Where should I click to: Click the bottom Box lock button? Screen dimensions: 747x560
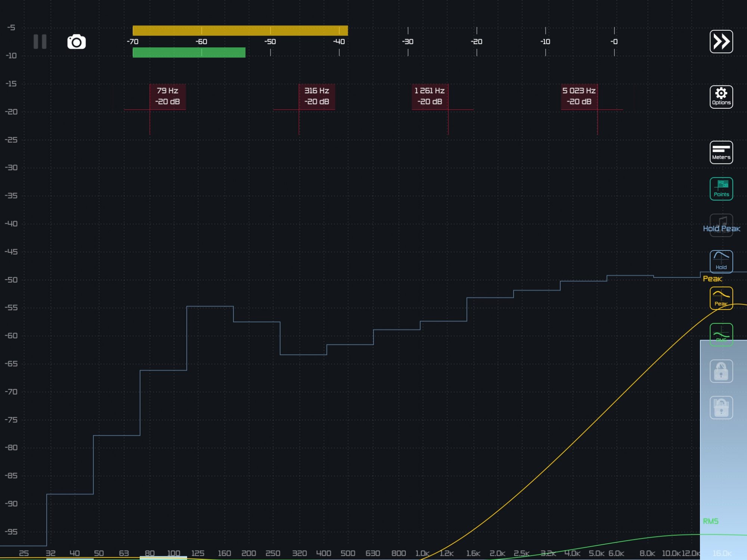(x=721, y=408)
